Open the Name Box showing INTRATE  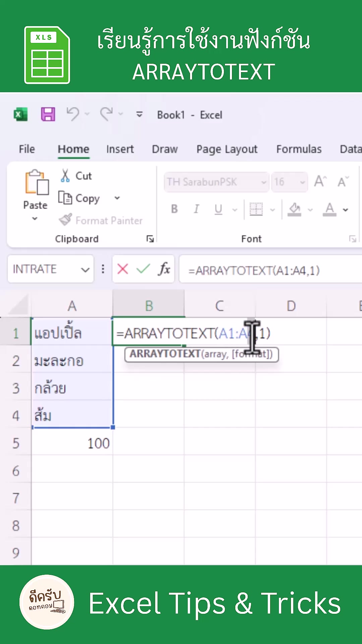pyautogui.click(x=51, y=269)
